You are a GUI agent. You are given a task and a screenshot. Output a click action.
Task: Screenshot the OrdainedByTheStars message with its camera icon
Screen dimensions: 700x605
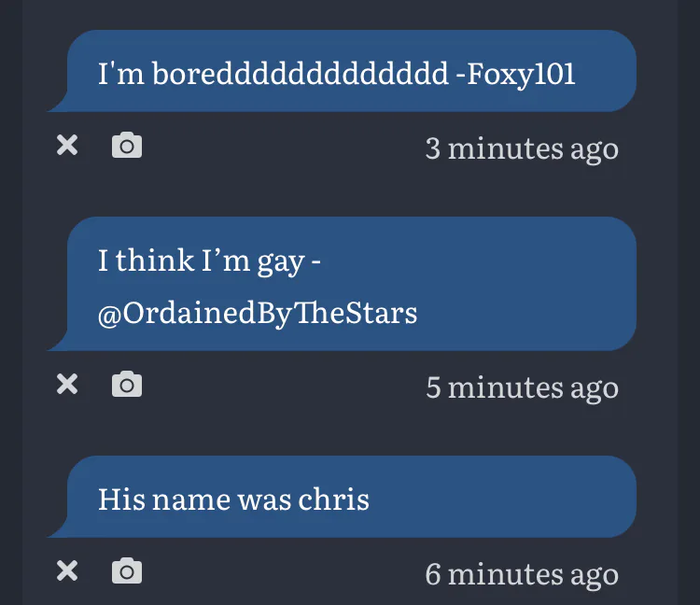coord(127,384)
